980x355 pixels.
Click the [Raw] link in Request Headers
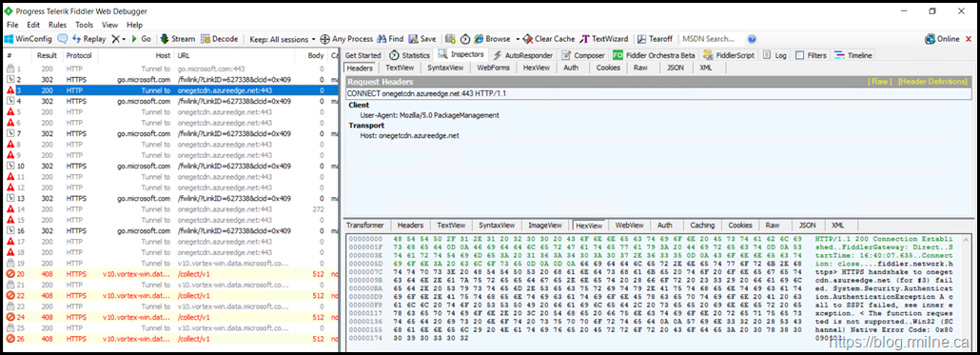[880, 82]
